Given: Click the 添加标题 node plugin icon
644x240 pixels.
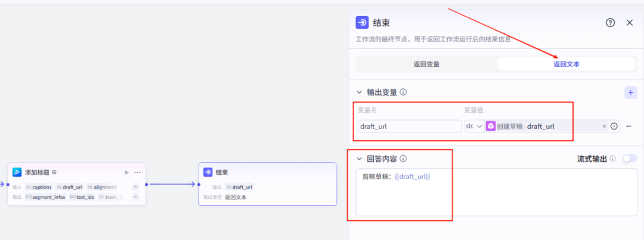Looking at the screenshot, I should point(17,172).
